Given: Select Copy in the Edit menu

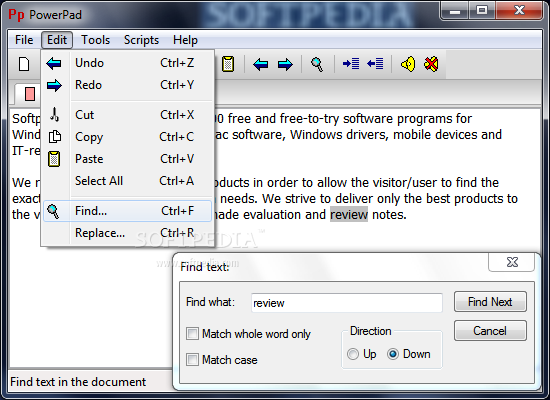Looking at the screenshot, I should 127,137.
